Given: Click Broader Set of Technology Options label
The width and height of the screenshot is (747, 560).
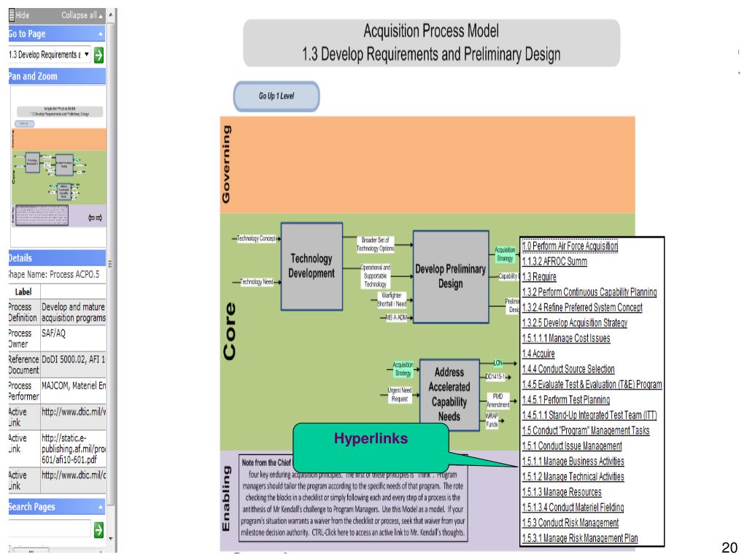Looking at the screenshot, I should [x=376, y=244].
